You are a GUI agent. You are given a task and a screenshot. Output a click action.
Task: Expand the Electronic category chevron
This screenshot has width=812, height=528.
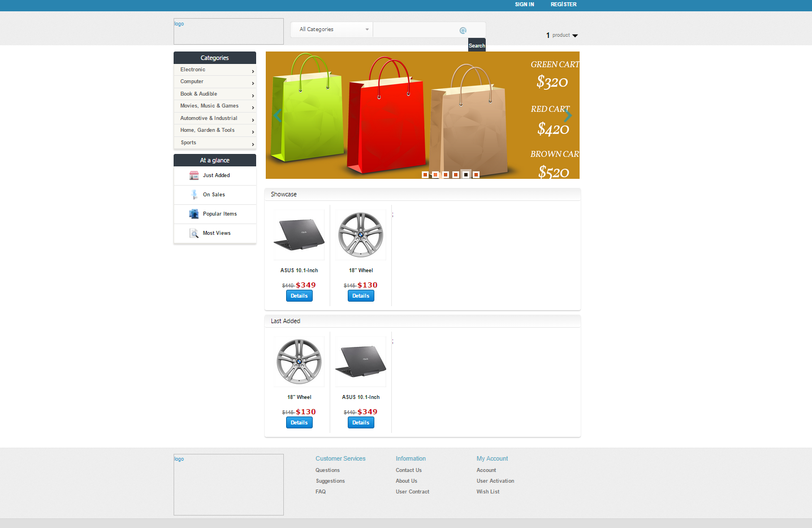(253, 71)
